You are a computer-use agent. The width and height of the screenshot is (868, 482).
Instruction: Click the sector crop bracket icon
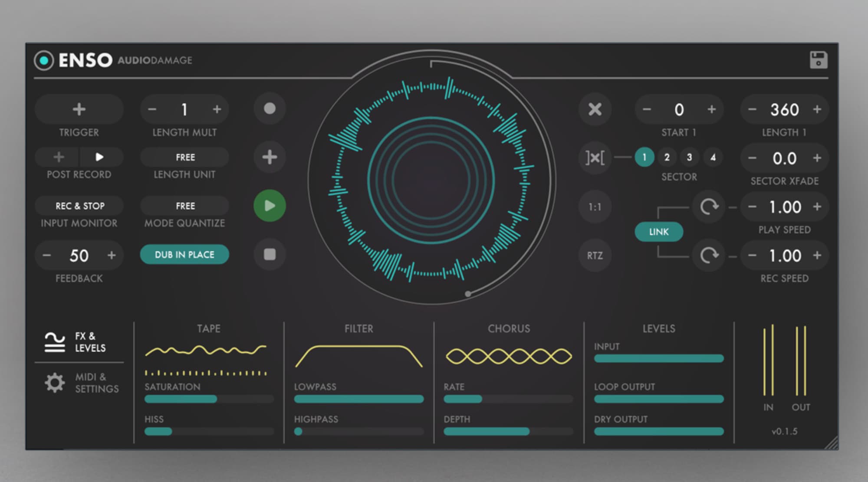(595, 157)
